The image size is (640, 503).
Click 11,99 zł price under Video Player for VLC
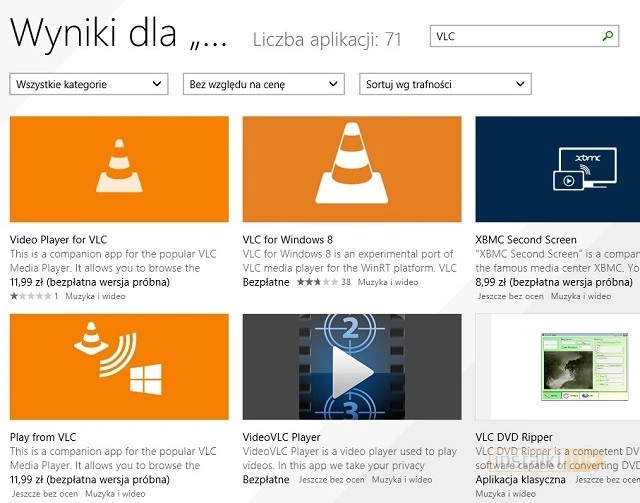pos(90,282)
